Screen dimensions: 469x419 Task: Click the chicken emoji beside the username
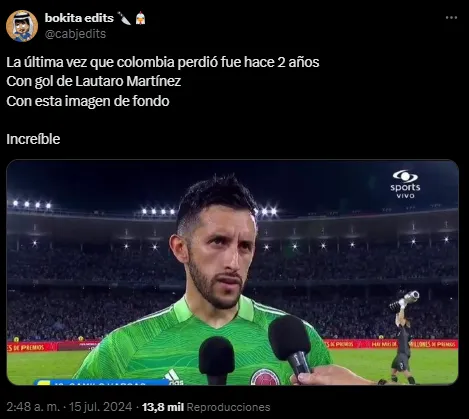click(141, 18)
